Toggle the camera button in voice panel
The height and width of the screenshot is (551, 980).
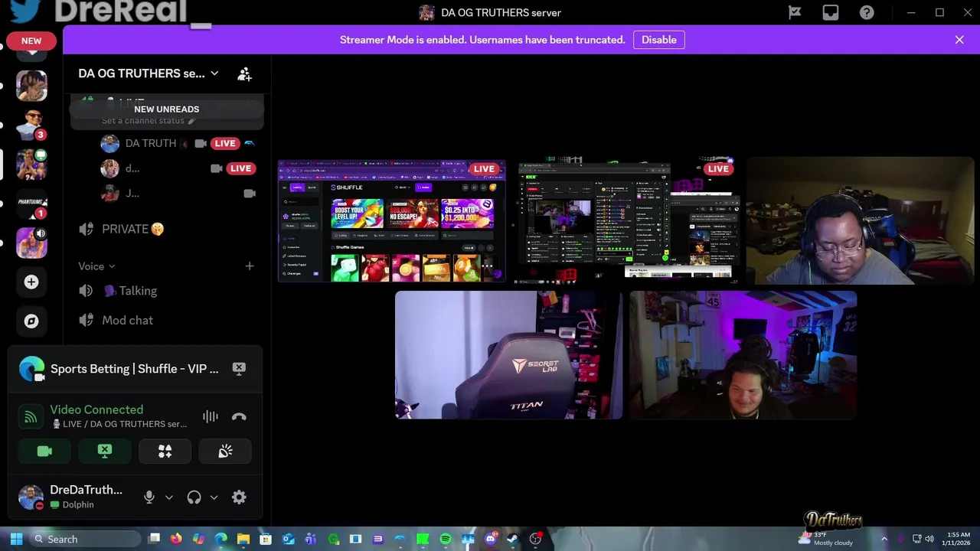point(44,452)
